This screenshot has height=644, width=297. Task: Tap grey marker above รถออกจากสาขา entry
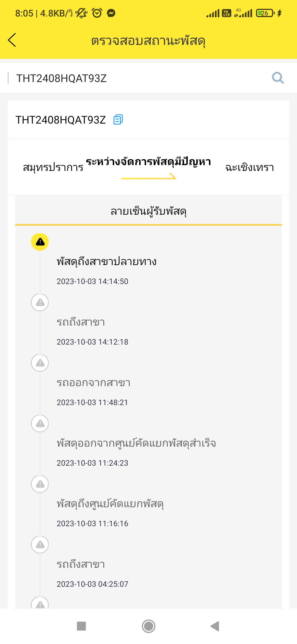click(x=40, y=363)
